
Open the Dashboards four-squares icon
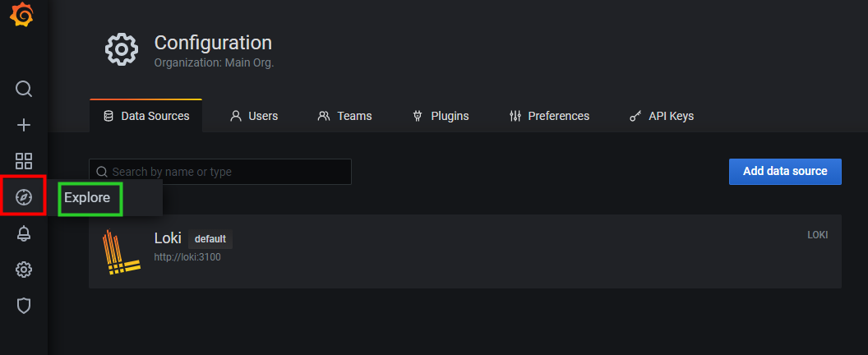click(x=23, y=161)
